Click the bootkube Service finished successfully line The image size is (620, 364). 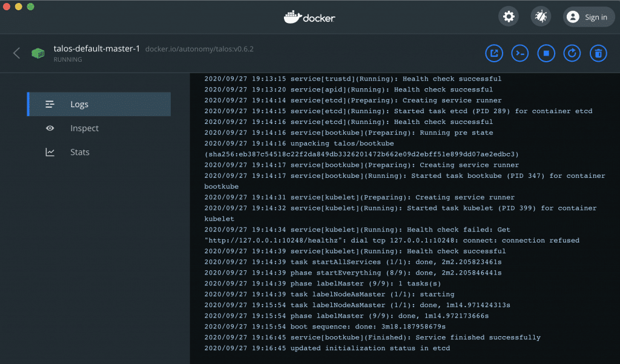[x=372, y=337]
